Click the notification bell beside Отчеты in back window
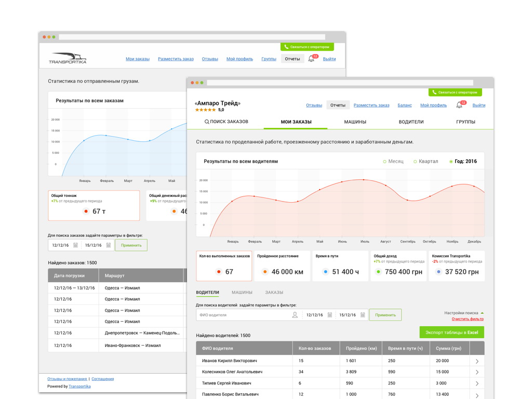532x399 pixels. tap(311, 59)
